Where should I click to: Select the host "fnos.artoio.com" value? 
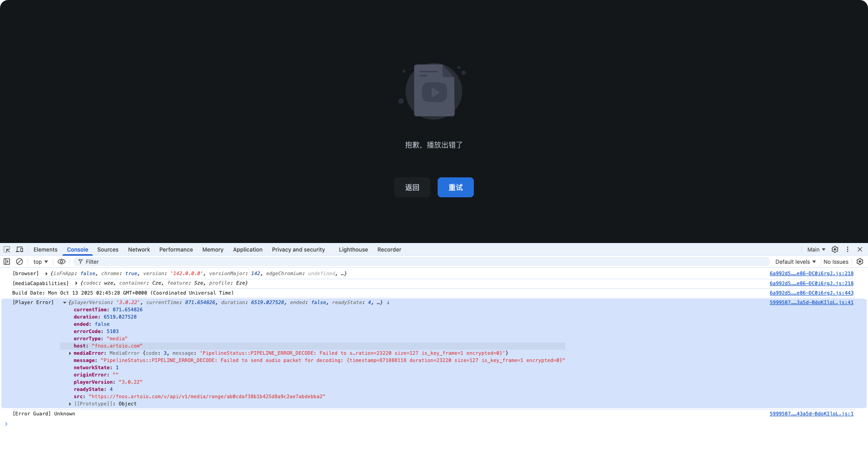click(117, 346)
